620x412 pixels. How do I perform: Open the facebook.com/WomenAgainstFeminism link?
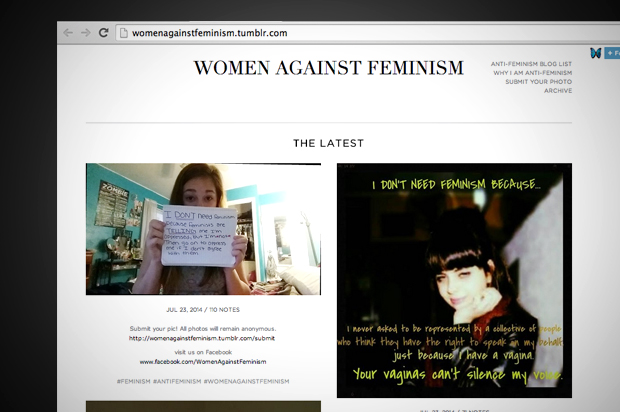point(202,361)
